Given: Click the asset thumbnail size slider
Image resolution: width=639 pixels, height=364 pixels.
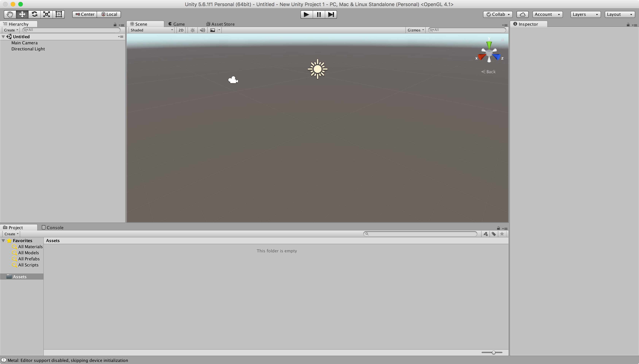Looking at the screenshot, I should 493,353.
